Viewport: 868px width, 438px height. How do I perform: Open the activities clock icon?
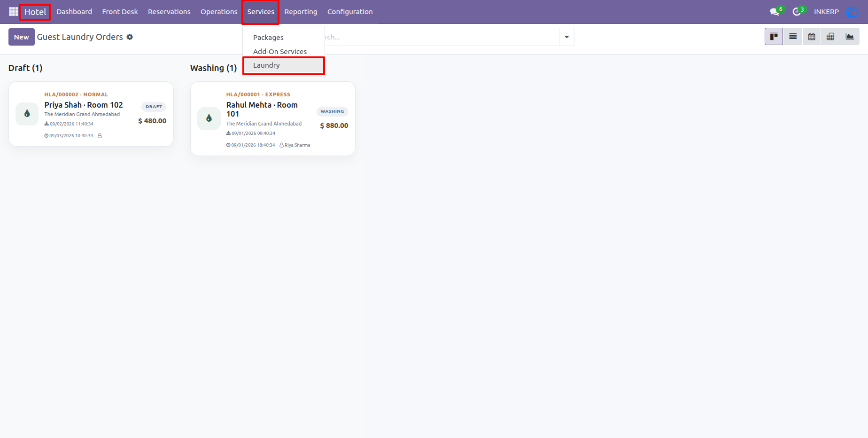(x=797, y=12)
